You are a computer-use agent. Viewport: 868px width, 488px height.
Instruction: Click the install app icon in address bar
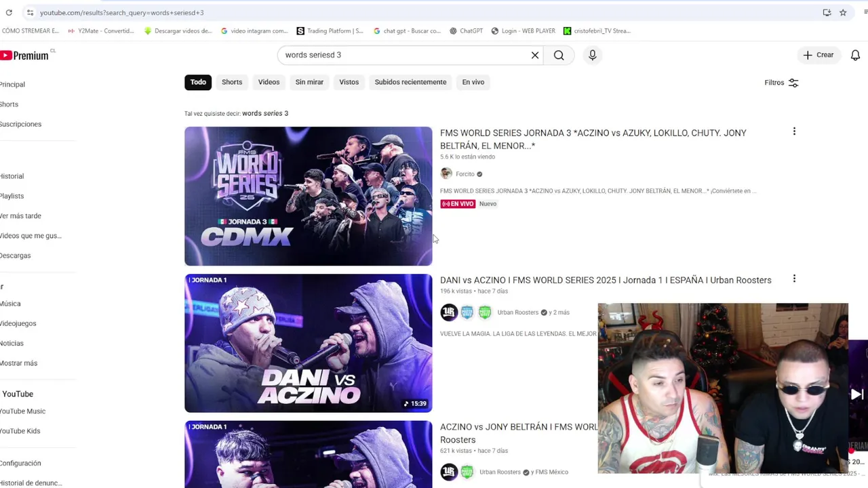pos(827,13)
